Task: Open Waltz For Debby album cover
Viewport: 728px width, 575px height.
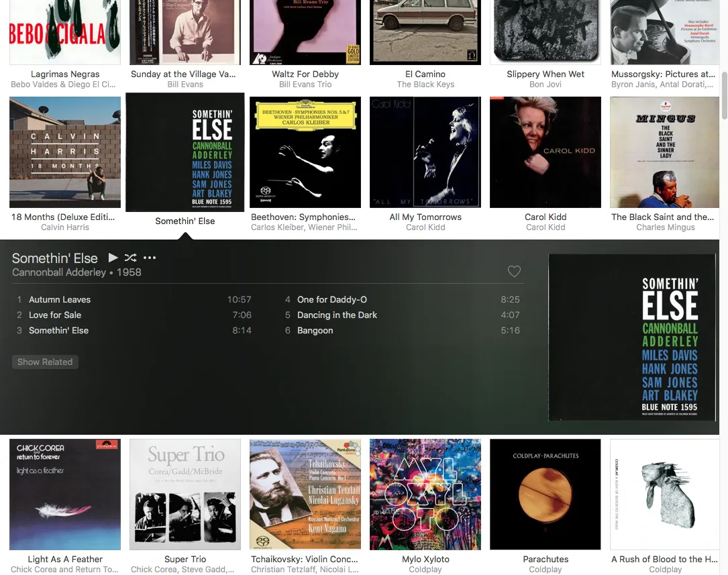Action: [305, 32]
